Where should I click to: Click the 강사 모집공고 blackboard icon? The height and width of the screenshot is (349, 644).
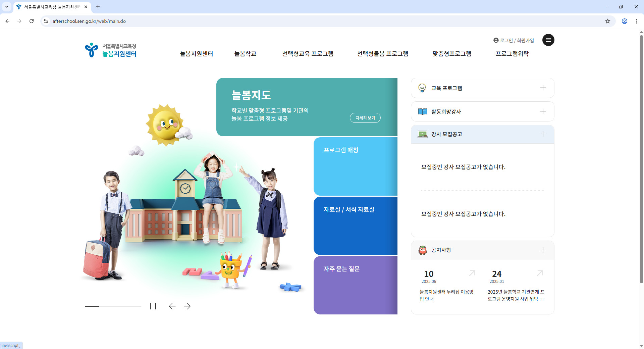tap(423, 134)
